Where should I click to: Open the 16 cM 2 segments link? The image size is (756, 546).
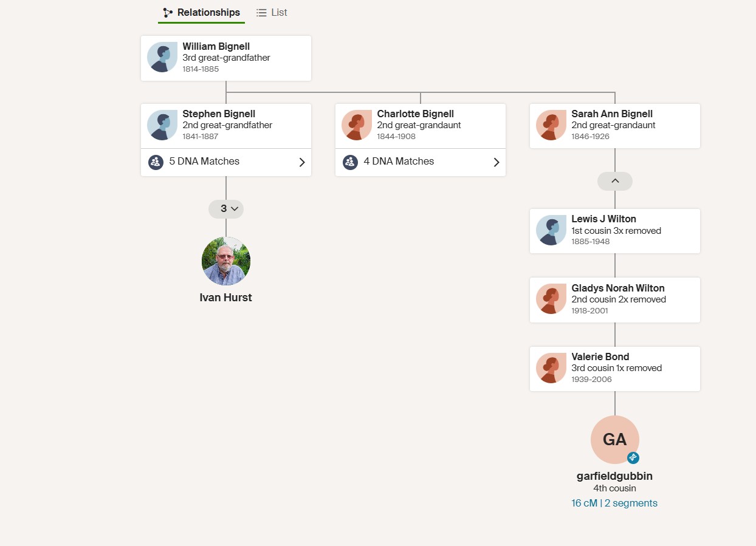pyautogui.click(x=614, y=503)
